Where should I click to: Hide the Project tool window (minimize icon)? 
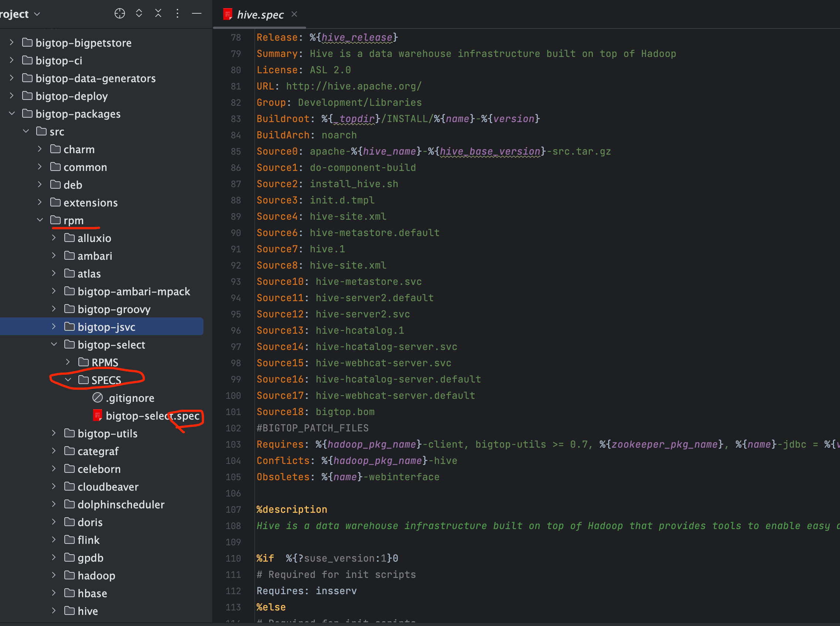[197, 14]
